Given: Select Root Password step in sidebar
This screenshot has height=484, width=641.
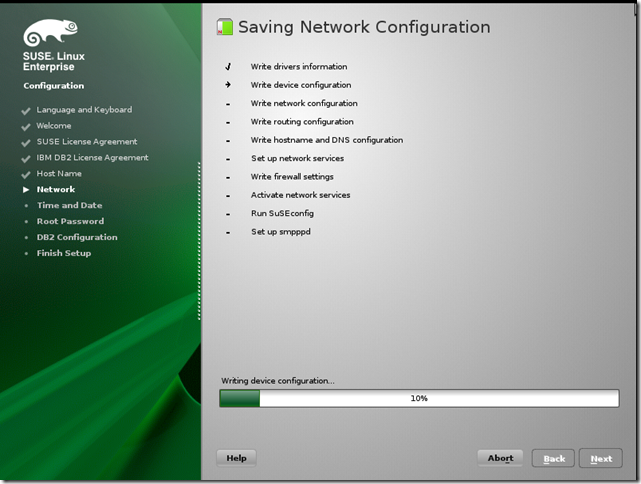Looking at the screenshot, I should pyautogui.click(x=70, y=222).
